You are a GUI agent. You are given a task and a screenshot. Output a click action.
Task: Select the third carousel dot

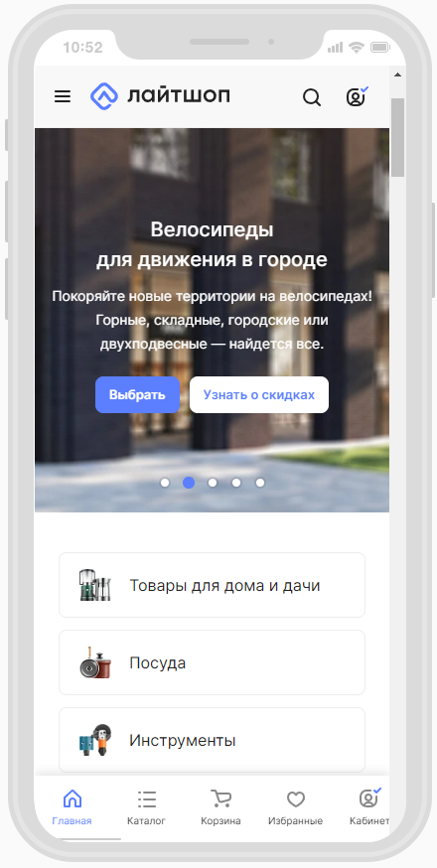(213, 483)
